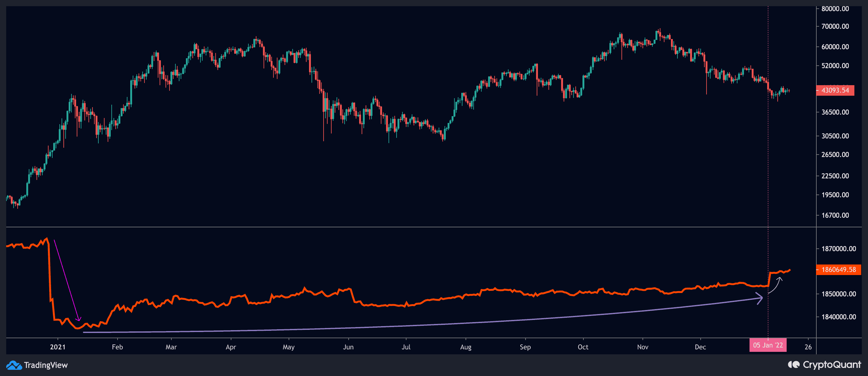This screenshot has height=376, width=868.
Task: Click the 19500.00 price axis label
Action: pos(835,195)
